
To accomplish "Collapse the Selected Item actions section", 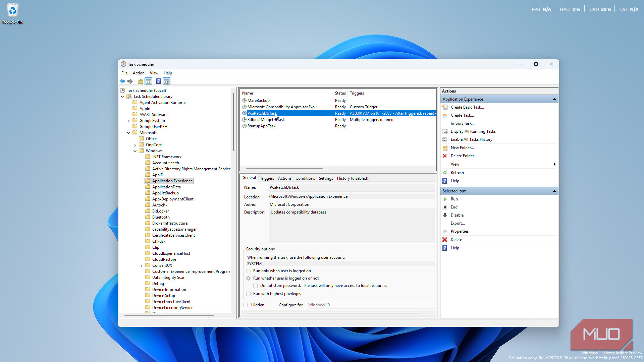I will 554,191.
